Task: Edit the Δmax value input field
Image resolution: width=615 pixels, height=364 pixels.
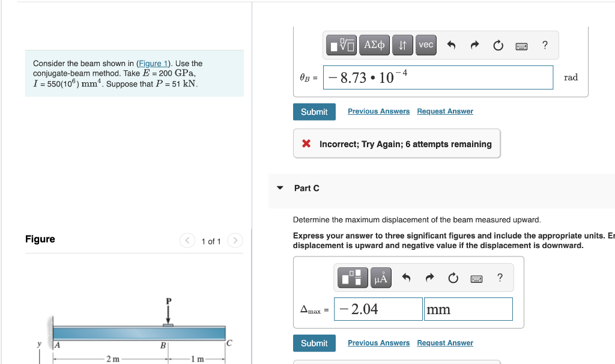Action: [378, 309]
